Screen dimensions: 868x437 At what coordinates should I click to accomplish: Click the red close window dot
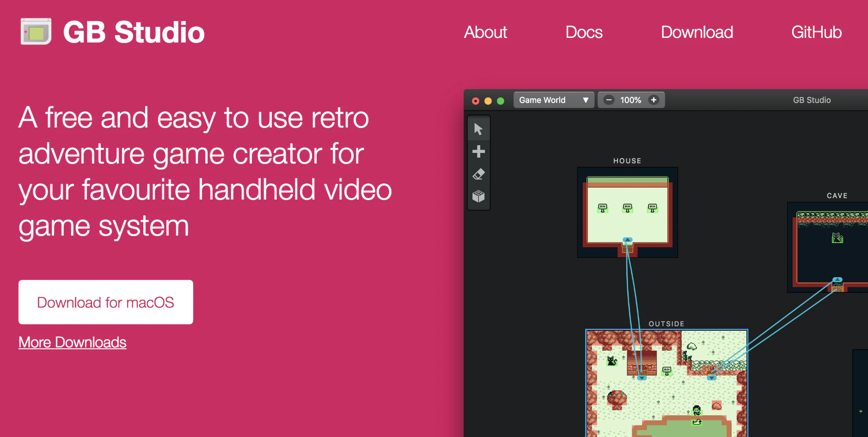pos(476,101)
